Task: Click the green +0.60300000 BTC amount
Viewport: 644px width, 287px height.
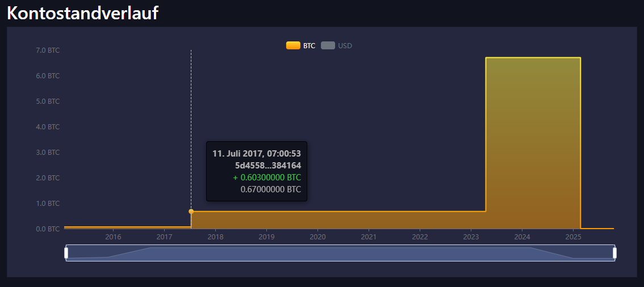Action: [266, 178]
